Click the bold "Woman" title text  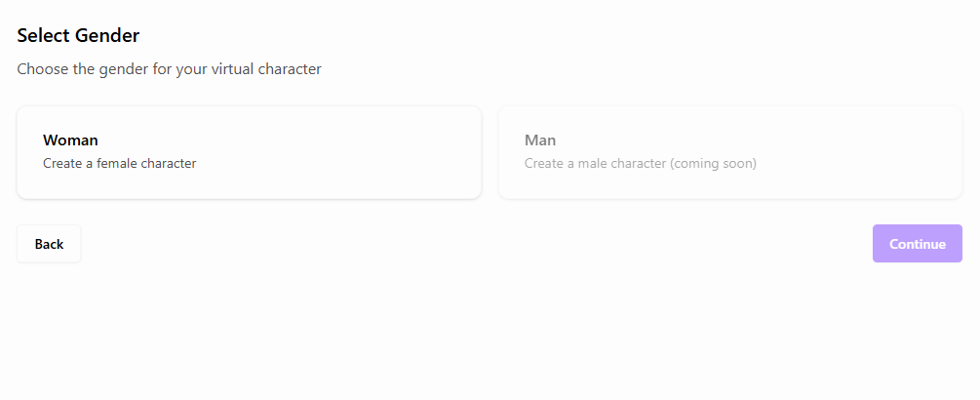click(x=70, y=140)
